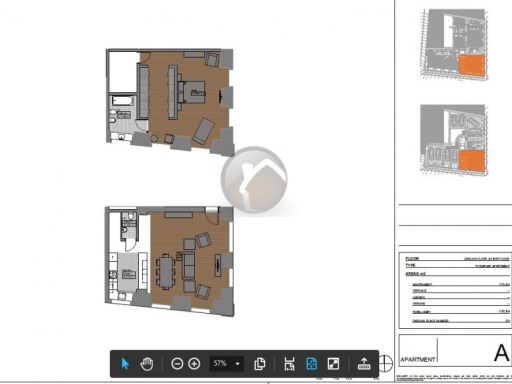
Task: Open the page view copy icon
Action: point(260,364)
